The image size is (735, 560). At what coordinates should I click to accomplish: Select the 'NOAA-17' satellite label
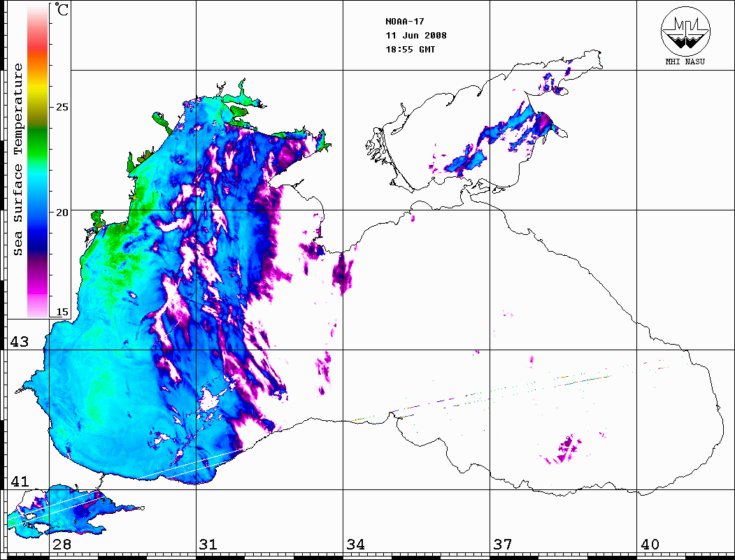405,22
